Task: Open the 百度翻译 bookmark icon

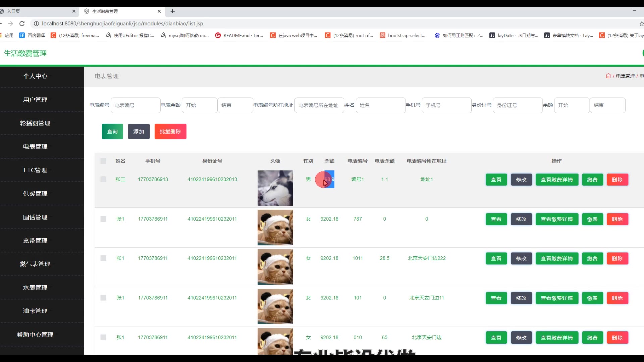Action: [x=22, y=35]
